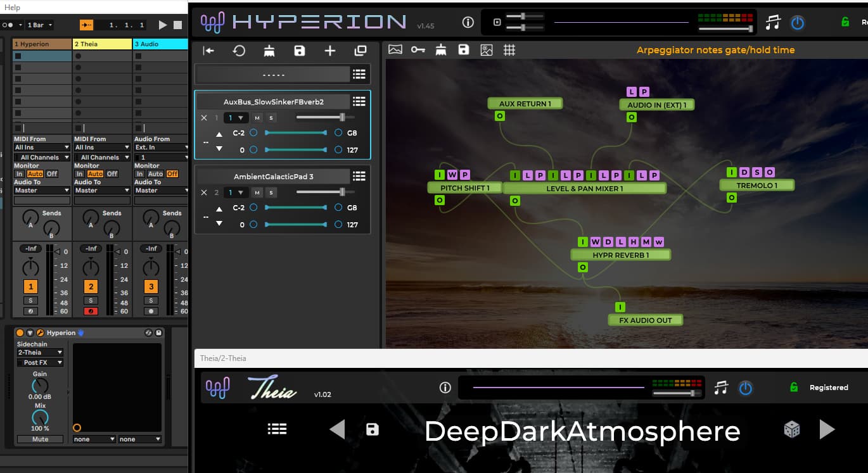Set 3 Audio track monitor to Auto

155,174
